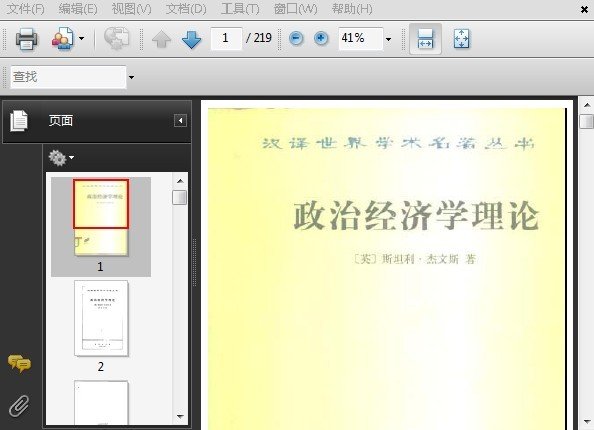Open the pages panel gear options menu
The width and height of the screenshot is (594, 430).
[x=61, y=158]
